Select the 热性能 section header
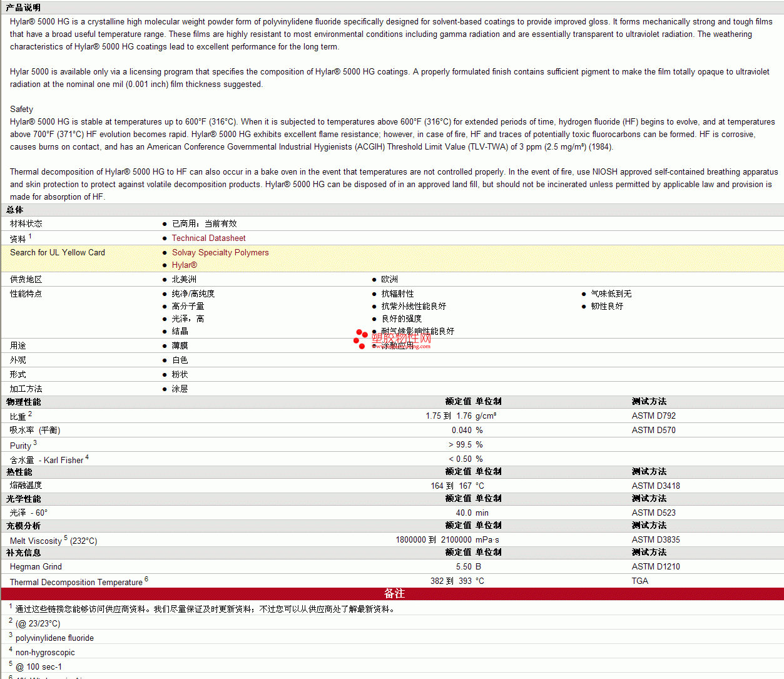 tap(19, 472)
